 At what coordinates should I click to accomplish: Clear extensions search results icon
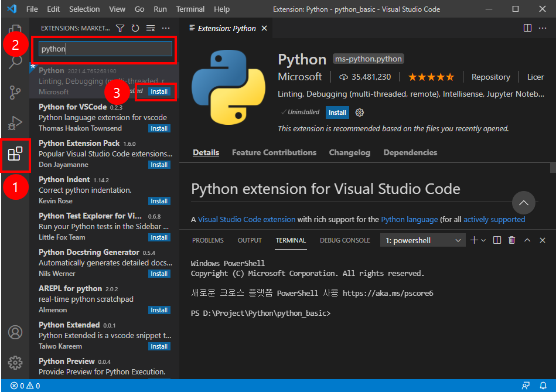[x=151, y=28]
